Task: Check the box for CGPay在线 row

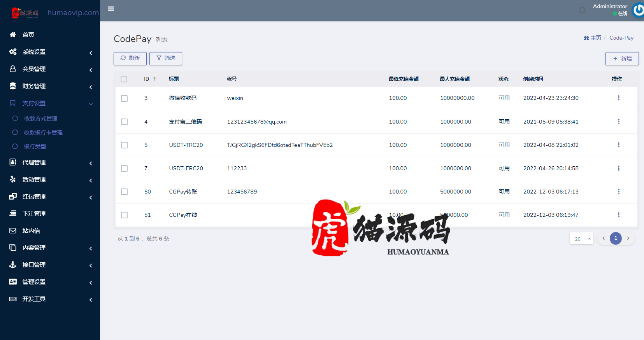Action: [124, 215]
